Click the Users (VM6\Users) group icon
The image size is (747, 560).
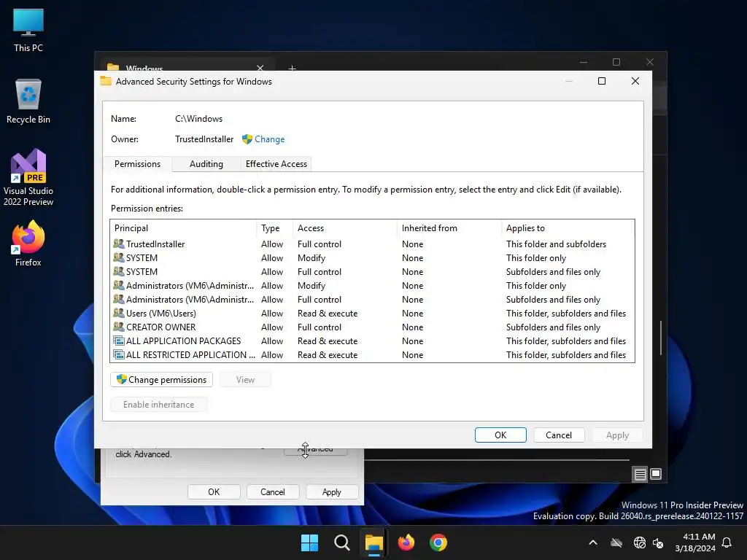[119, 314]
